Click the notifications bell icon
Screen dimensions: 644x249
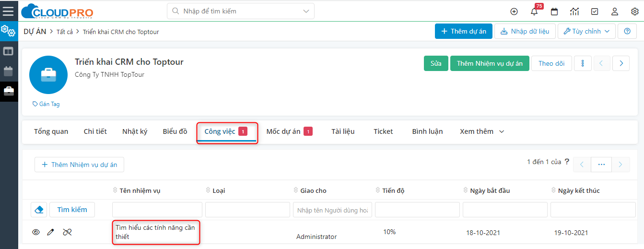point(534,12)
